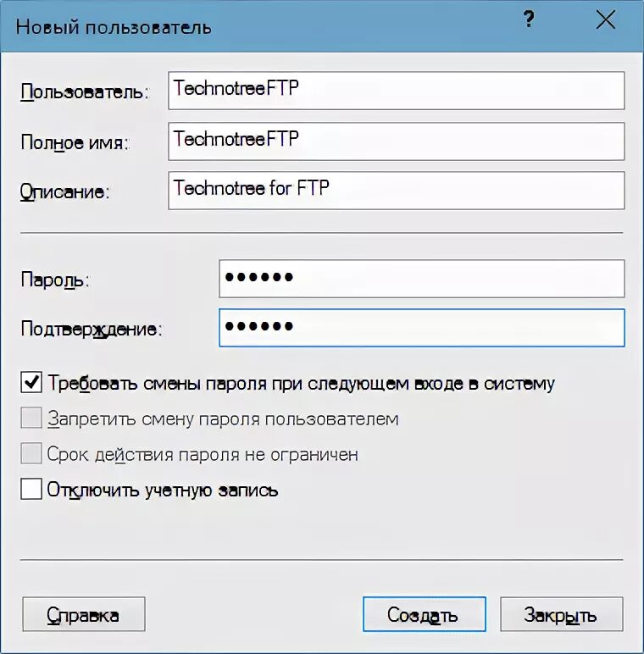Click the question mark help icon
The width and height of the screenshot is (644, 654).
click(529, 19)
